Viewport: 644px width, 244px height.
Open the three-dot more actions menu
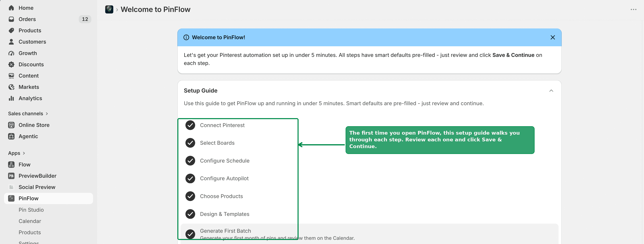click(634, 9)
